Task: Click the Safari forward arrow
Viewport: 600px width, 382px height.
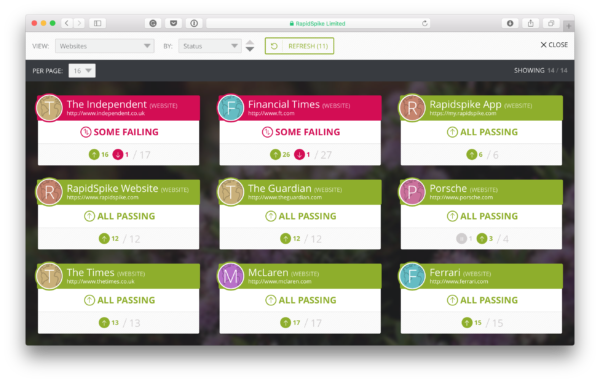Action: 79,23
